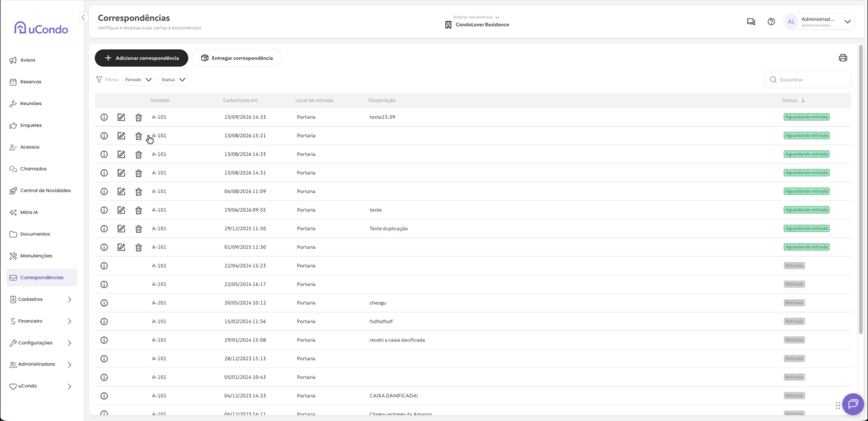
Task: Click the drag handle dots beside chat widget
Action: coord(838,406)
